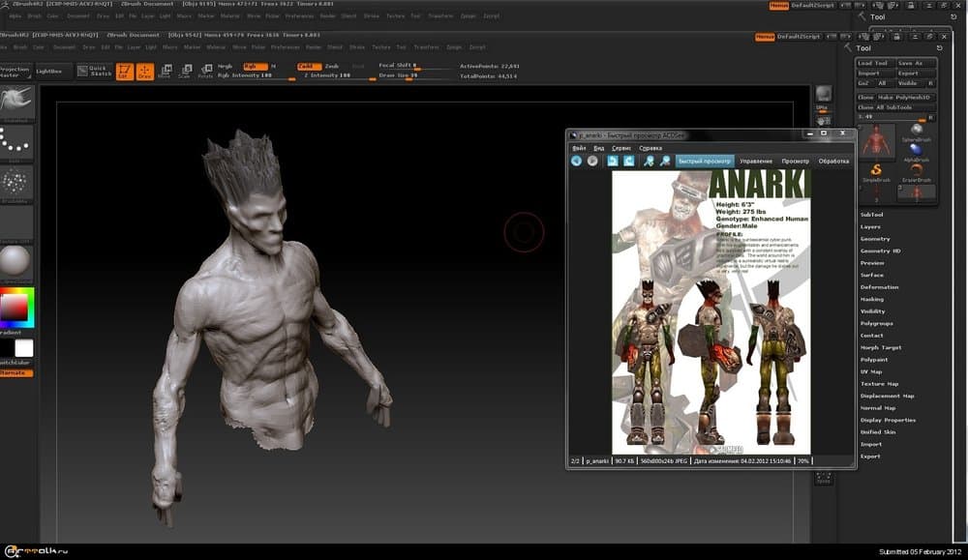Enable Edit mode button in top shelf
The width and height of the screenshot is (968, 560).
point(124,72)
